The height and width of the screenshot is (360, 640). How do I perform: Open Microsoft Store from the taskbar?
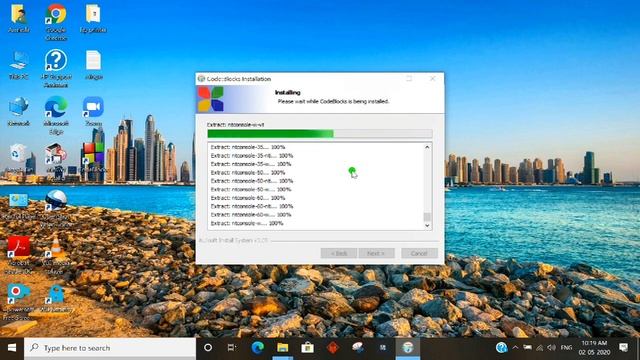307,348
